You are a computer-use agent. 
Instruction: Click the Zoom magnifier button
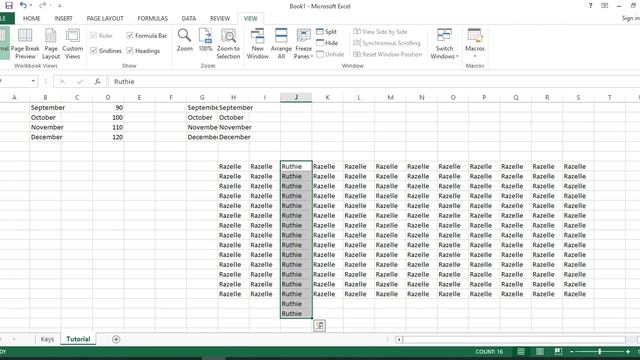pos(184,40)
